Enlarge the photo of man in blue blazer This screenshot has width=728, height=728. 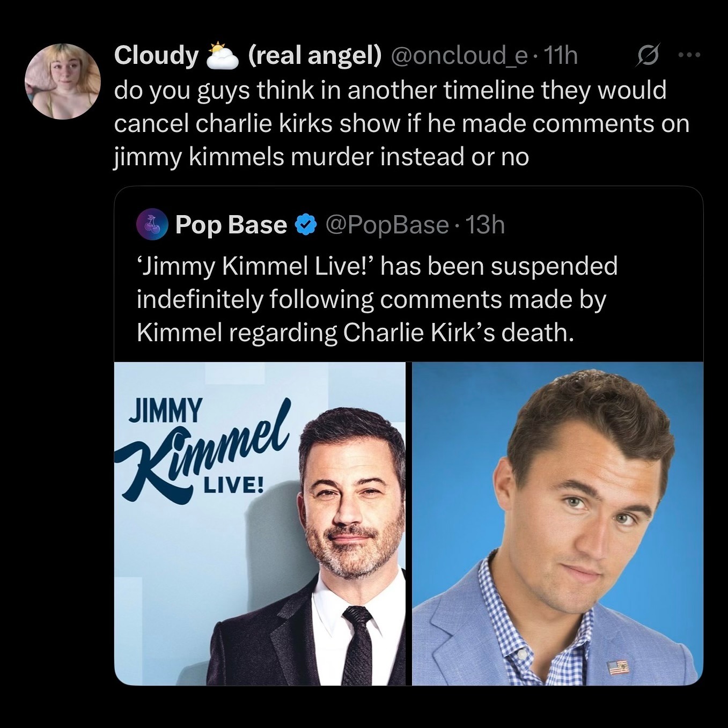[557, 524]
